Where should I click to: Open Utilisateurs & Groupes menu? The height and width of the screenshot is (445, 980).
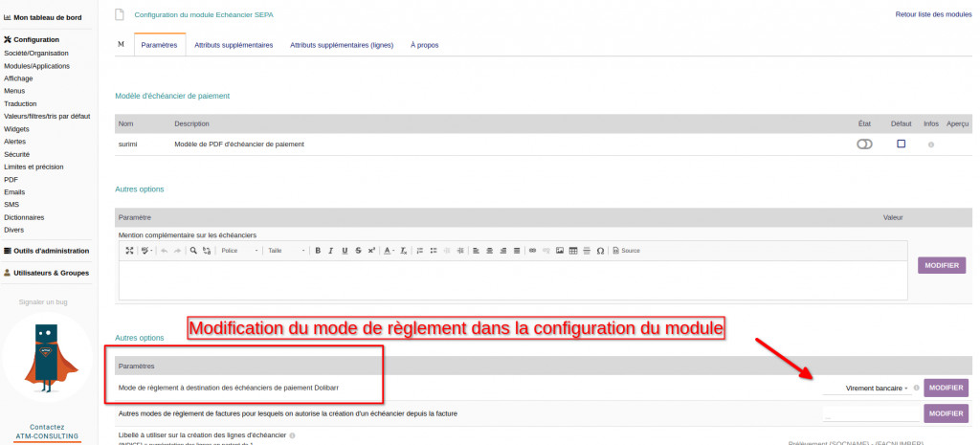click(46, 273)
